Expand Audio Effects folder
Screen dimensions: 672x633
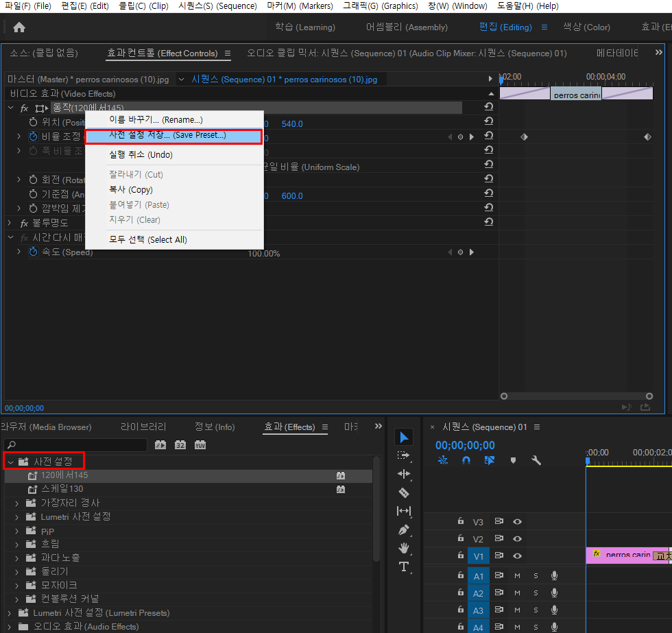(10, 627)
